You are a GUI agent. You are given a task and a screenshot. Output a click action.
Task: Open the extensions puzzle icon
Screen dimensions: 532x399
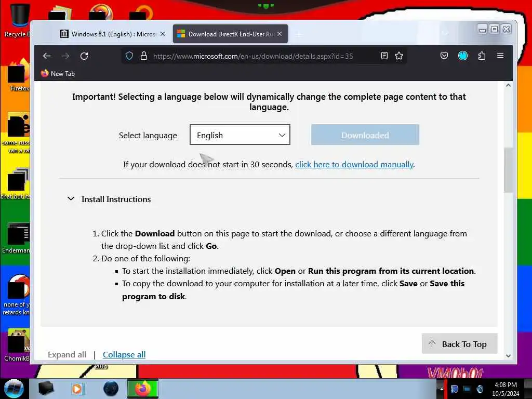point(482,56)
